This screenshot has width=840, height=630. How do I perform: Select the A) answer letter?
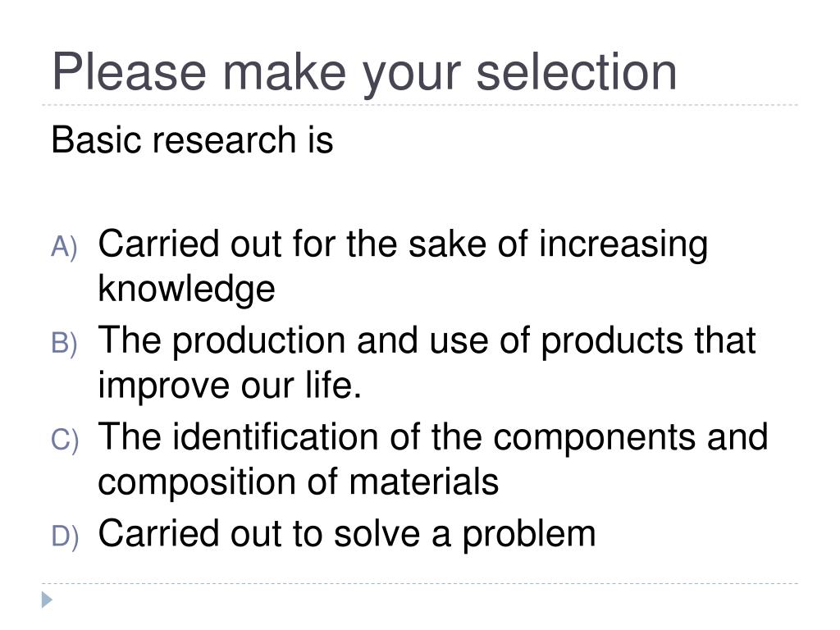(64, 247)
